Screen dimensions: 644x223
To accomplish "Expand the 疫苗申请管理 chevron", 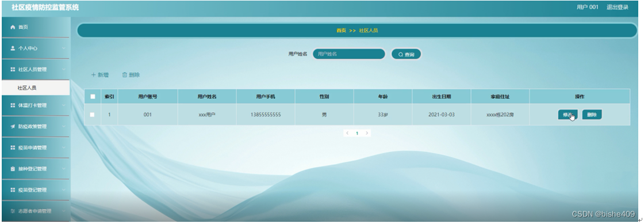I will 64,148.
